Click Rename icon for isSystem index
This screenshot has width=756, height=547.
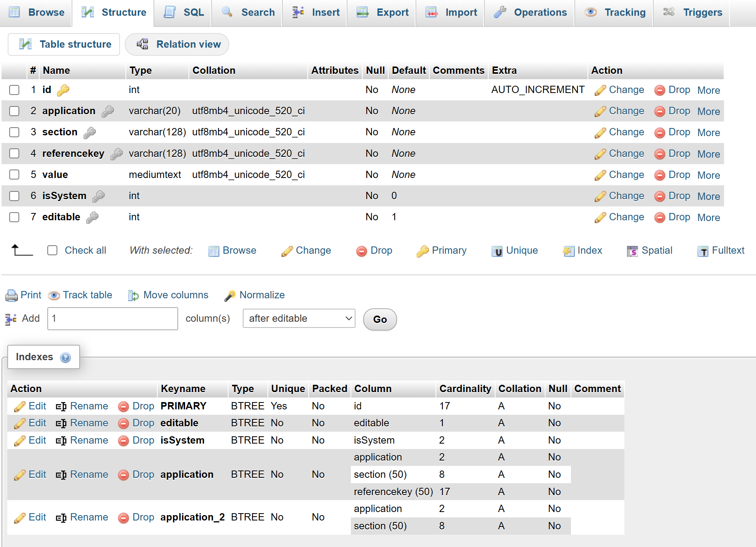[61, 441]
